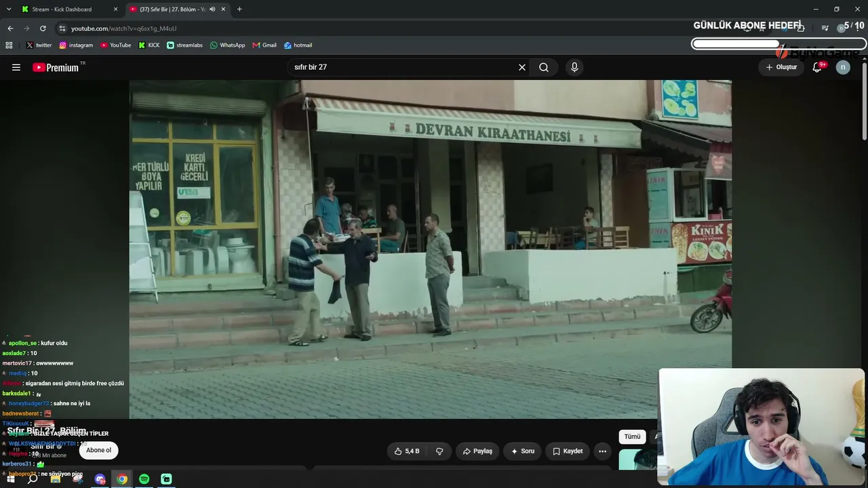The image size is (868, 488).
Task: Click the Oluştur create button
Action: (x=781, y=67)
